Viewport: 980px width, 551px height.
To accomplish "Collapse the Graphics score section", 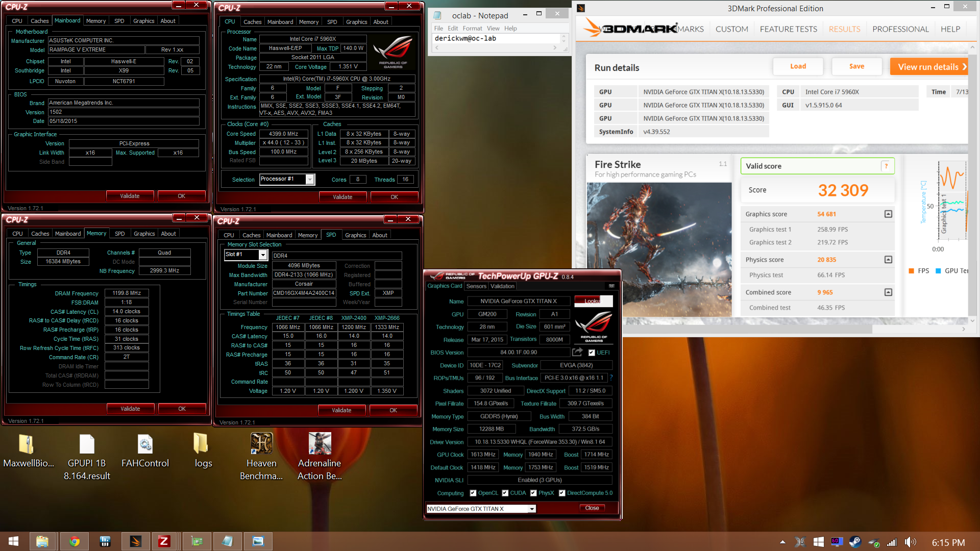I will pyautogui.click(x=888, y=214).
